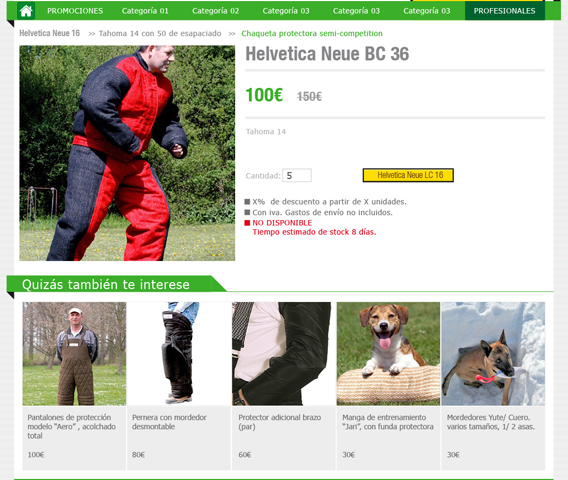The width and height of the screenshot is (568, 480).
Task: Open the Tahoma 14 con 50 breadcrumb
Action: pos(160,33)
